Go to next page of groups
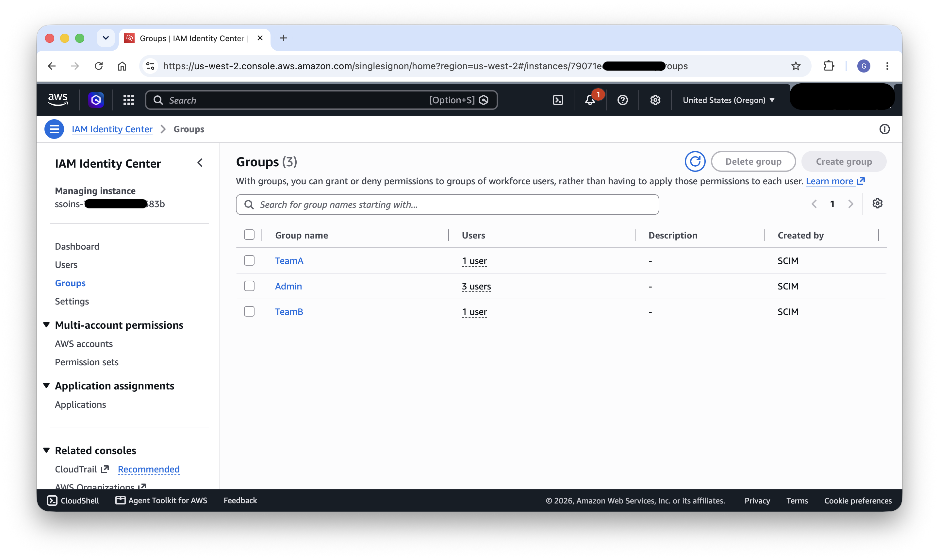The width and height of the screenshot is (939, 560). pos(850,204)
